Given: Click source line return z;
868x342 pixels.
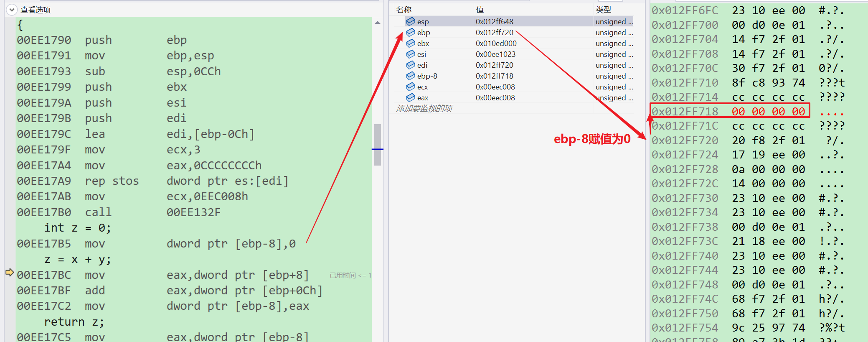Looking at the screenshot, I should pos(74,322).
